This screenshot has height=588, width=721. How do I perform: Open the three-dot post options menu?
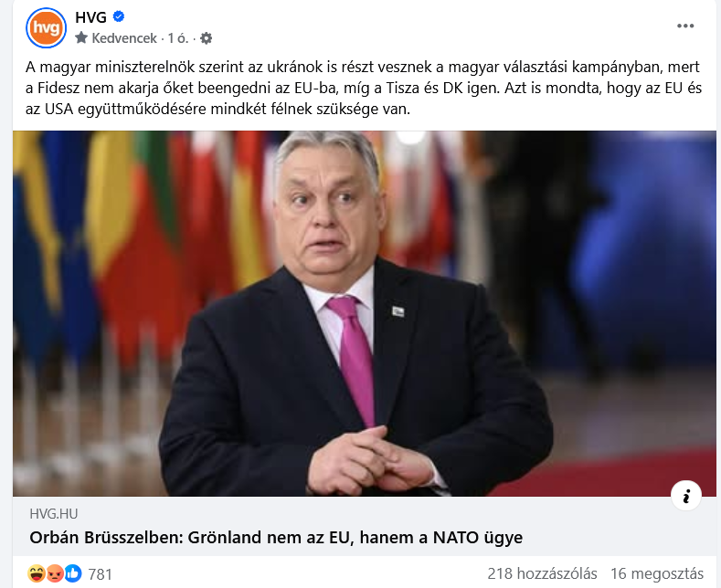(685, 26)
